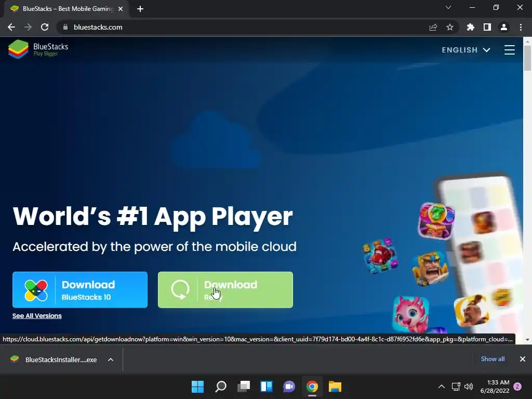Open the Chrome profile icon
Viewport: 532px width, 399px height.
point(504,27)
